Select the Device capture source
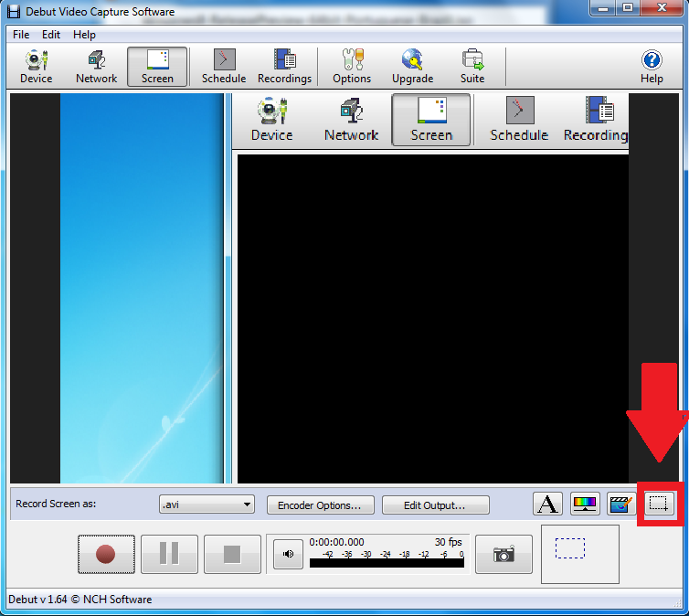This screenshot has height=616, width=689. [36, 67]
